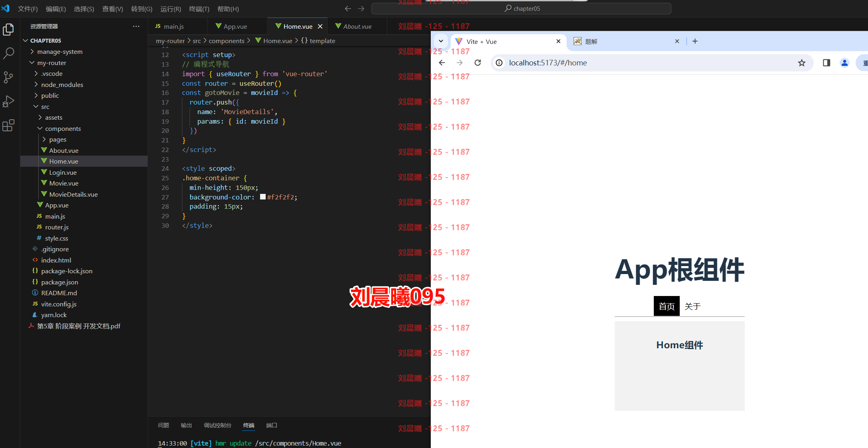This screenshot has height=448, width=868.
Task: Click the 首页 navigation link
Action: [667, 306]
